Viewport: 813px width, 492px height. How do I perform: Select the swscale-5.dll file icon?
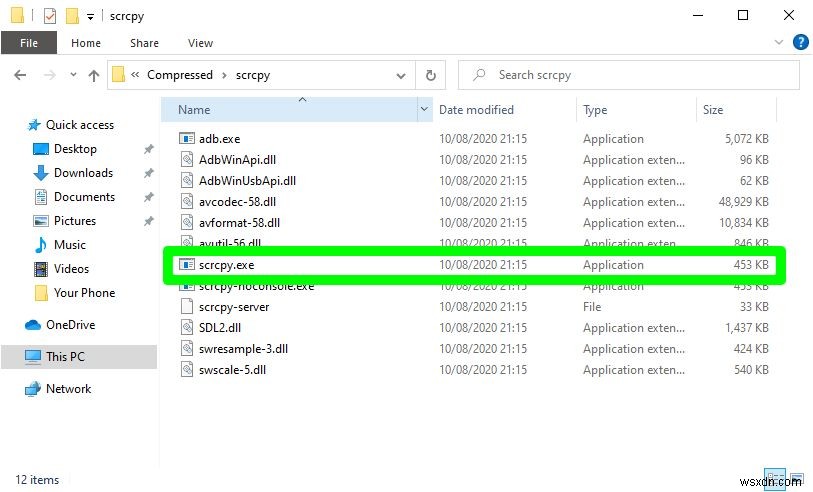(x=187, y=370)
